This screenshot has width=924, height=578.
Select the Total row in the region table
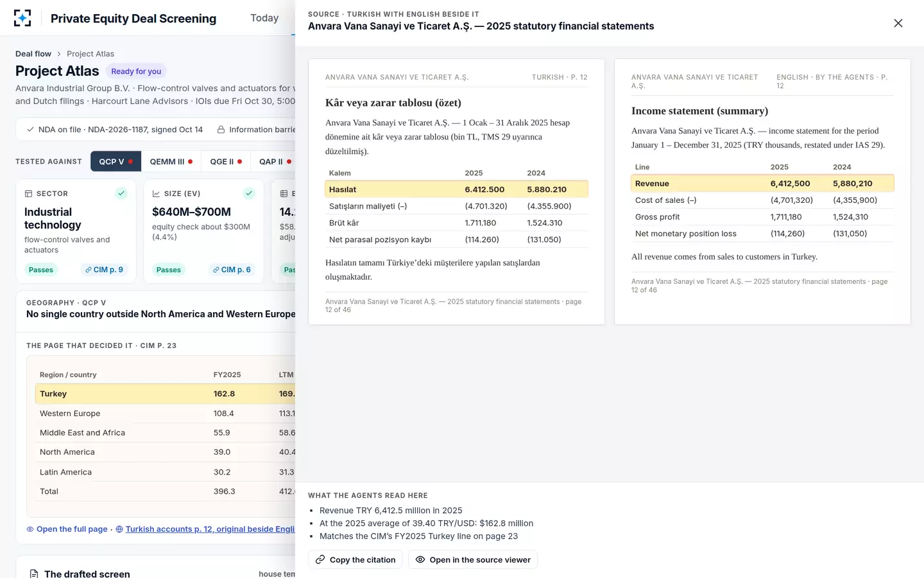(166, 491)
